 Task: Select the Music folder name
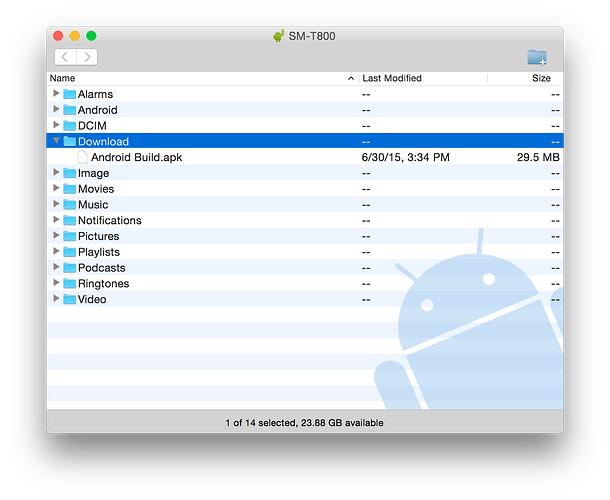click(x=93, y=205)
